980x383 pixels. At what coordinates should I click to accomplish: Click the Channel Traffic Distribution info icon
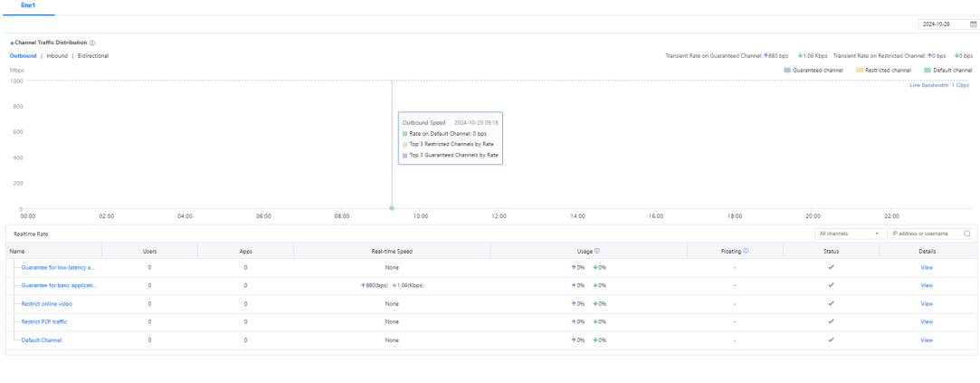[x=93, y=43]
